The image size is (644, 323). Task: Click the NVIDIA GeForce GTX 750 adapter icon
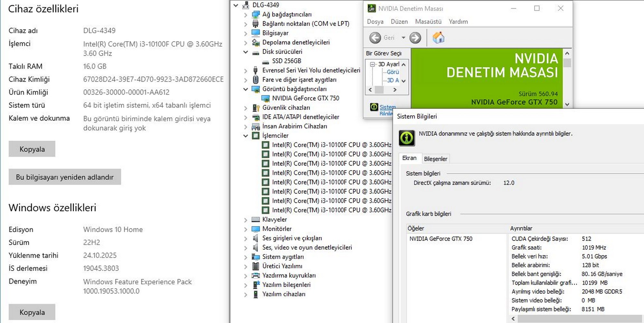[x=265, y=98]
